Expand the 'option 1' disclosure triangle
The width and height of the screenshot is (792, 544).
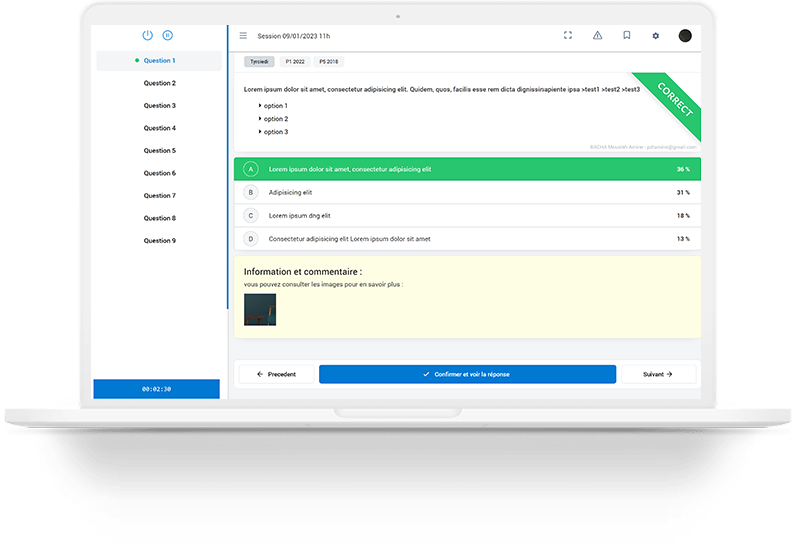pyautogui.click(x=260, y=105)
